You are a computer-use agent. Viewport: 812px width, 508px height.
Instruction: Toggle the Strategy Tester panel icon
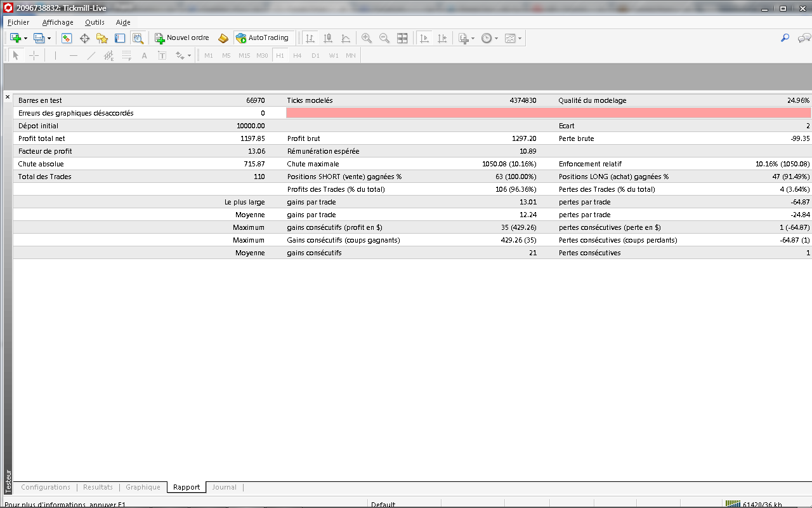click(x=138, y=38)
